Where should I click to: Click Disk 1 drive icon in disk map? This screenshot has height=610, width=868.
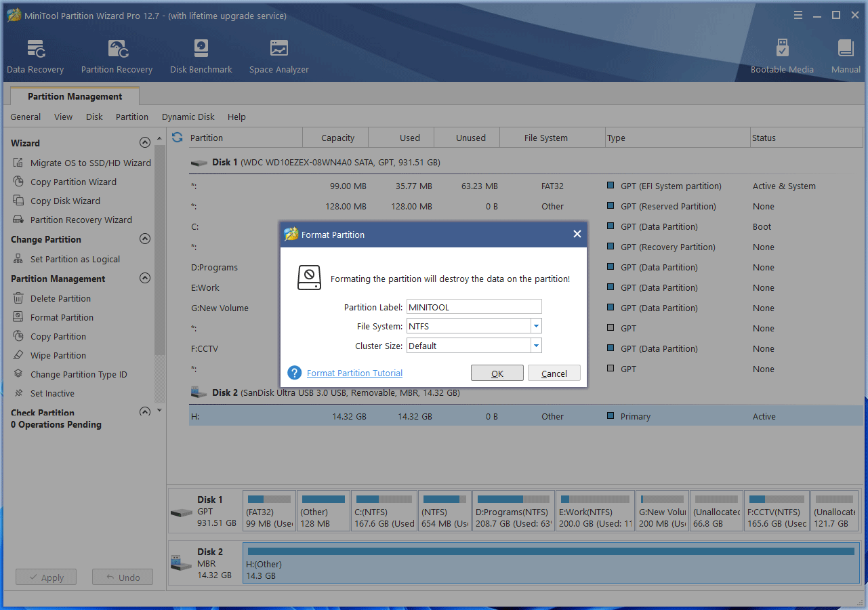click(182, 512)
